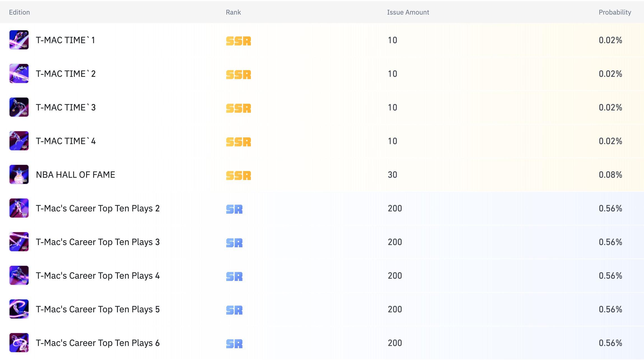
Task: Open the NBA HALL OF FAME thumbnail
Action: click(19, 174)
